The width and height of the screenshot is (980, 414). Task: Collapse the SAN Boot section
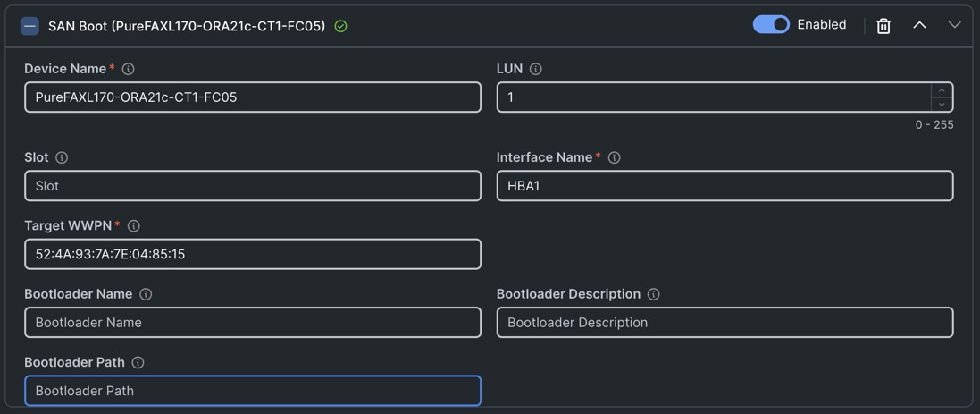tap(29, 26)
